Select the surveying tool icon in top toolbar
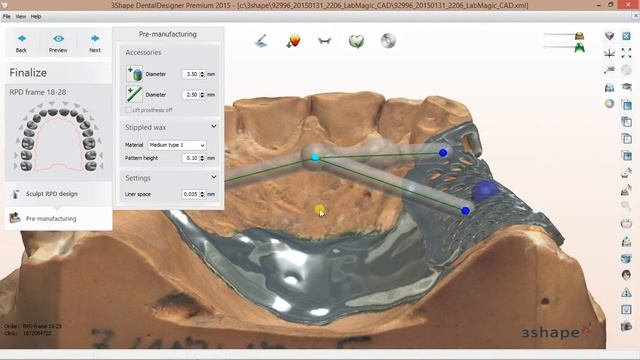Viewport: 640px width, 360px height. pos(261,41)
